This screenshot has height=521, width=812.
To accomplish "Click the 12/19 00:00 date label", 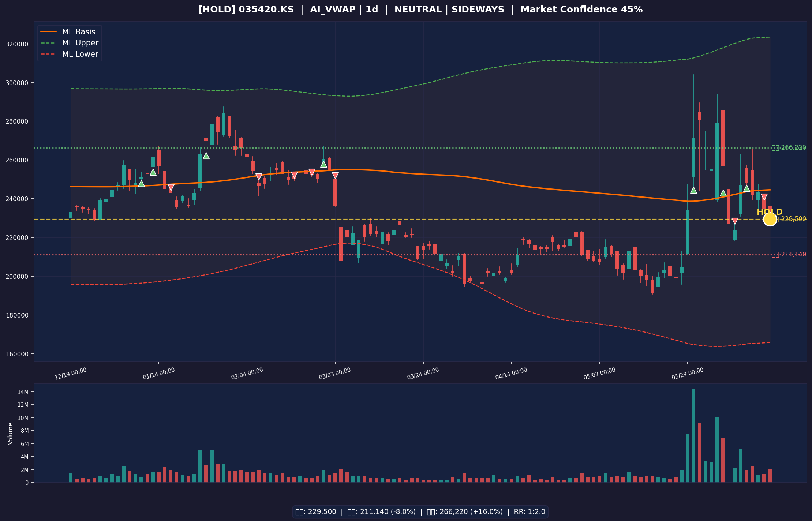I will coord(71,374).
